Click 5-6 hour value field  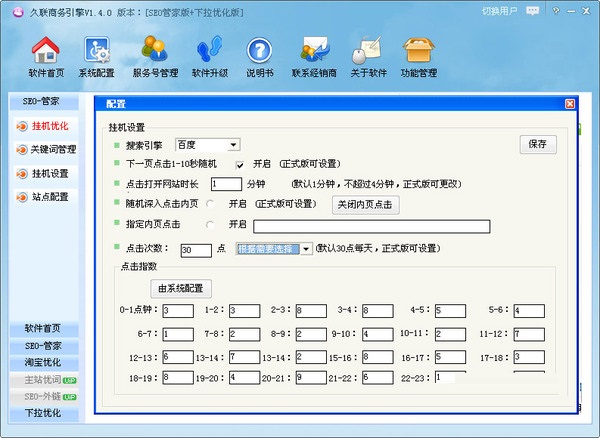click(x=529, y=311)
